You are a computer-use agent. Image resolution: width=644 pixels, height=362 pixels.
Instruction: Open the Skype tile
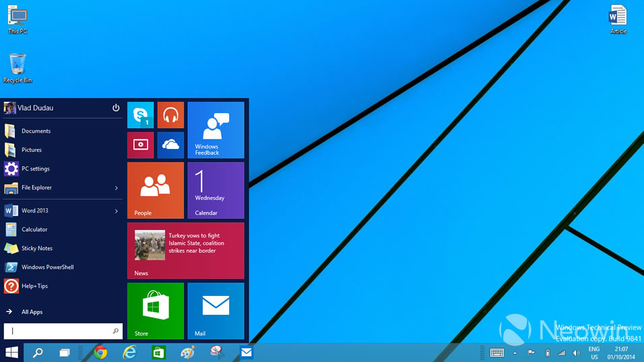pyautogui.click(x=140, y=115)
